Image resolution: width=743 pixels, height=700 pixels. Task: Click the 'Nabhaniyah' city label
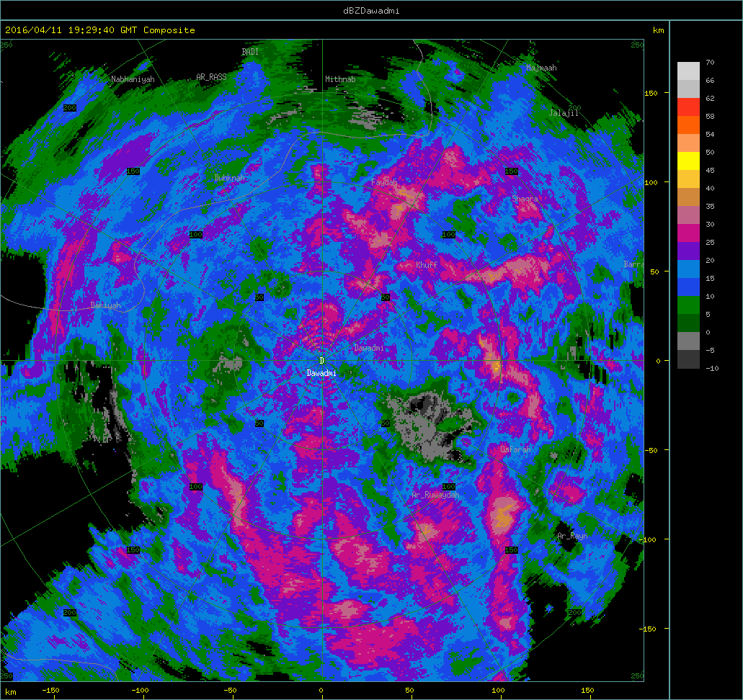pyautogui.click(x=133, y=79)
